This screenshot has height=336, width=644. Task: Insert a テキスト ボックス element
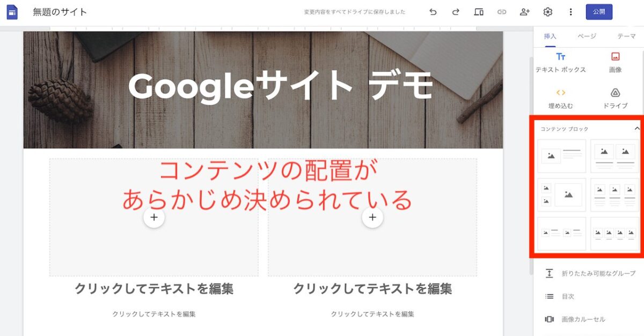point(561,63)
